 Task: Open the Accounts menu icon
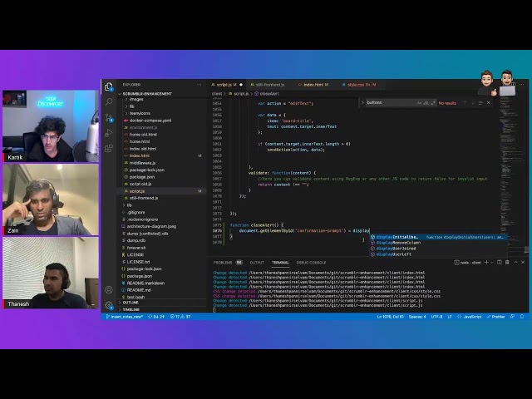tap(109, 290)
